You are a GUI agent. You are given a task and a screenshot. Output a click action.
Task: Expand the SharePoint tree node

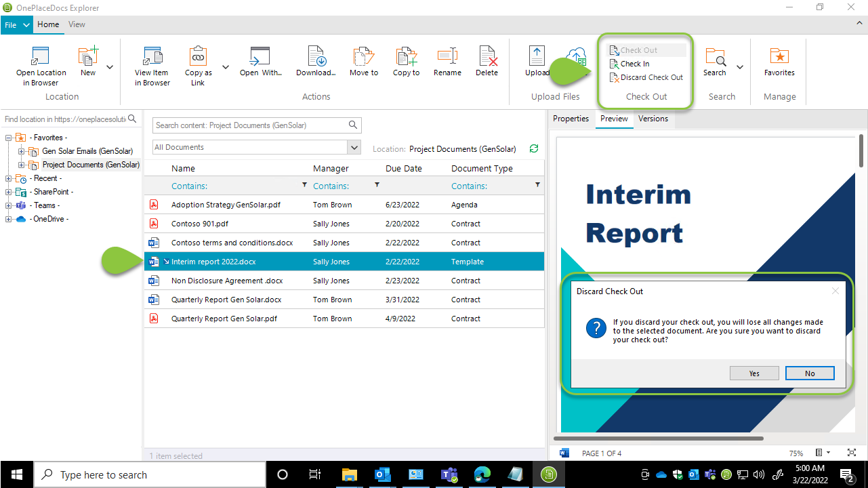9,192
